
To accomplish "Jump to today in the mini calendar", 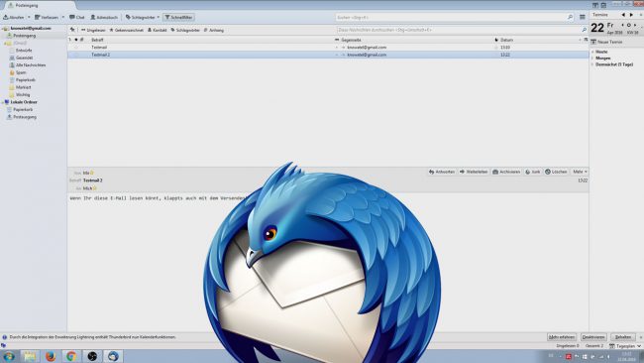I will [x=629, y=26].
